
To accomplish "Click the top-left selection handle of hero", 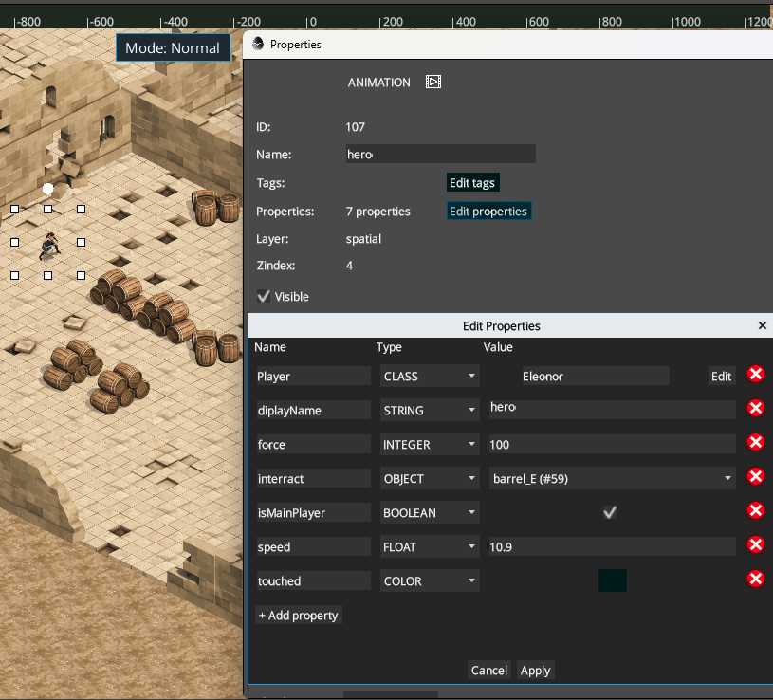I will coord(15,209).
